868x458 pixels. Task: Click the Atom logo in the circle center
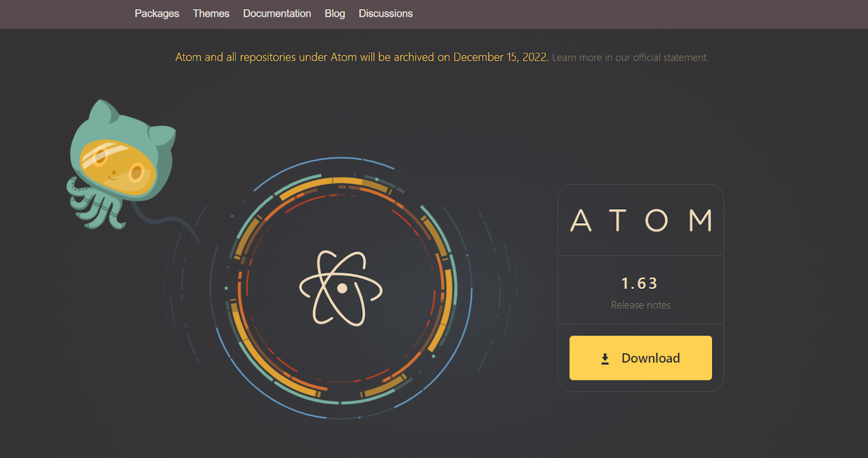341,288
